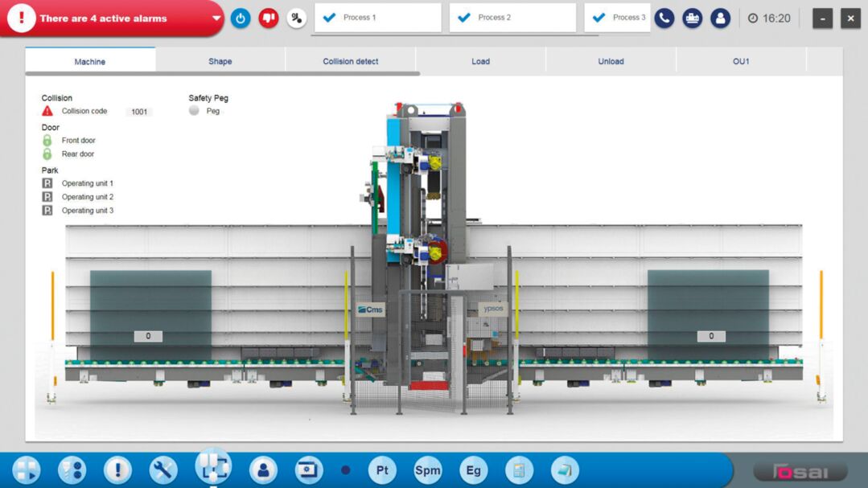Open the wrench tools icon
Image resolution: width=868 pixels, height=488 pixels.
pos(163,470)
